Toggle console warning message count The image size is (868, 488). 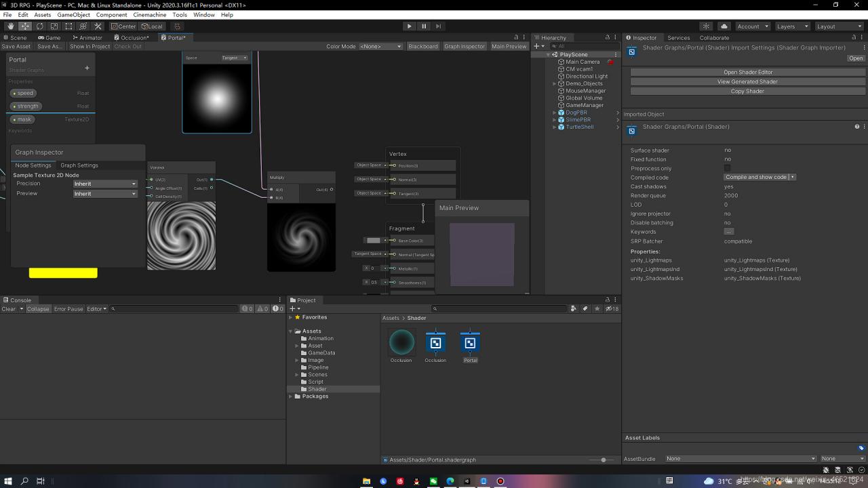[x=263, y=308]
